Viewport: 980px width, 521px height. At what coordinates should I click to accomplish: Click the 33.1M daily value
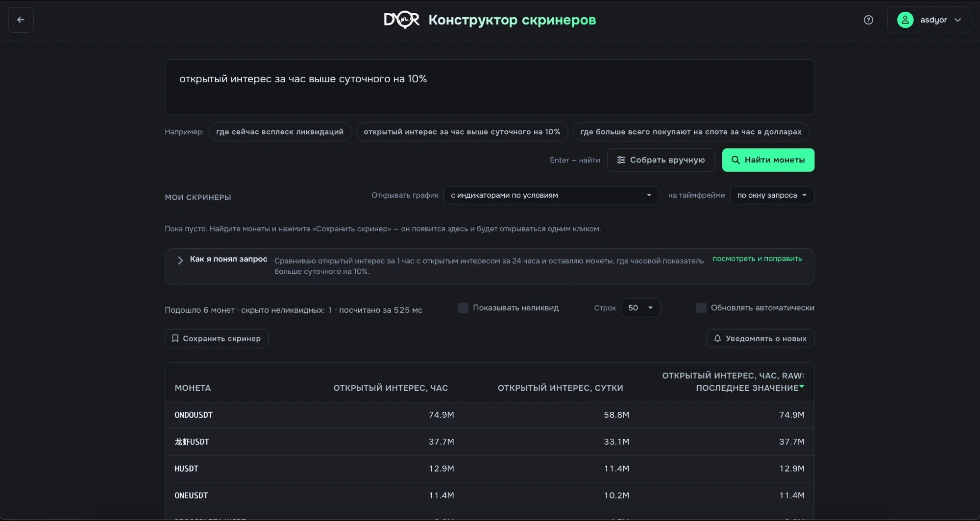(616, 442)
